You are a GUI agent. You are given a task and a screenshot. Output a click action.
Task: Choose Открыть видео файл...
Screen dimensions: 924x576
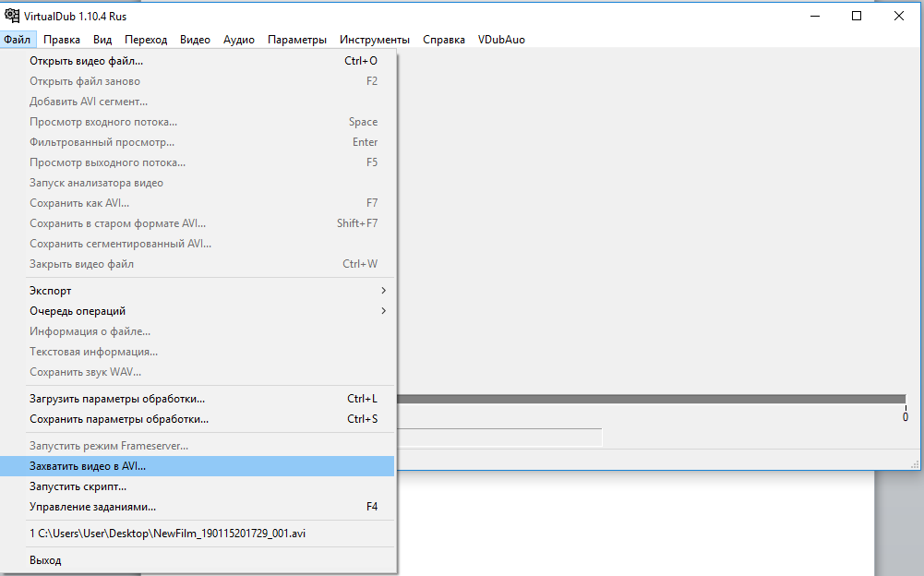coord(198,61)
